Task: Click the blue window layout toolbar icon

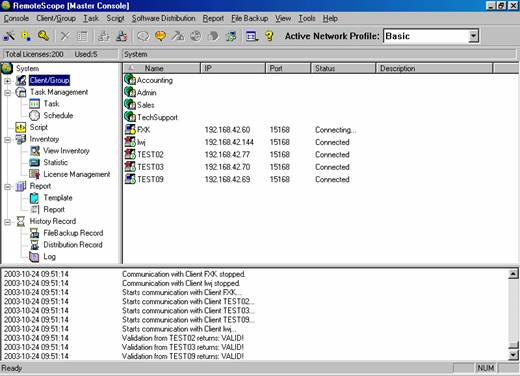Action: (252, 36)
